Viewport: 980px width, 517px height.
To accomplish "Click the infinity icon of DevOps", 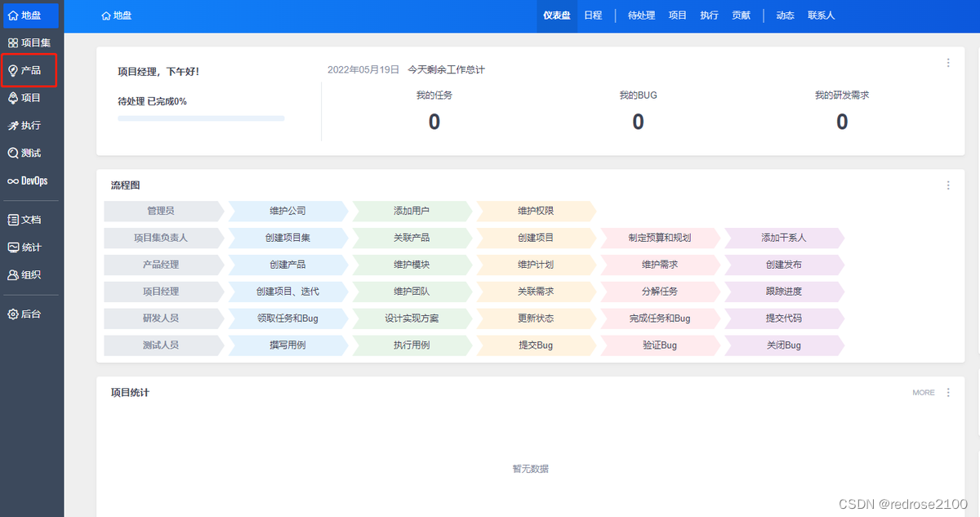I will click(x=13, y=181).
